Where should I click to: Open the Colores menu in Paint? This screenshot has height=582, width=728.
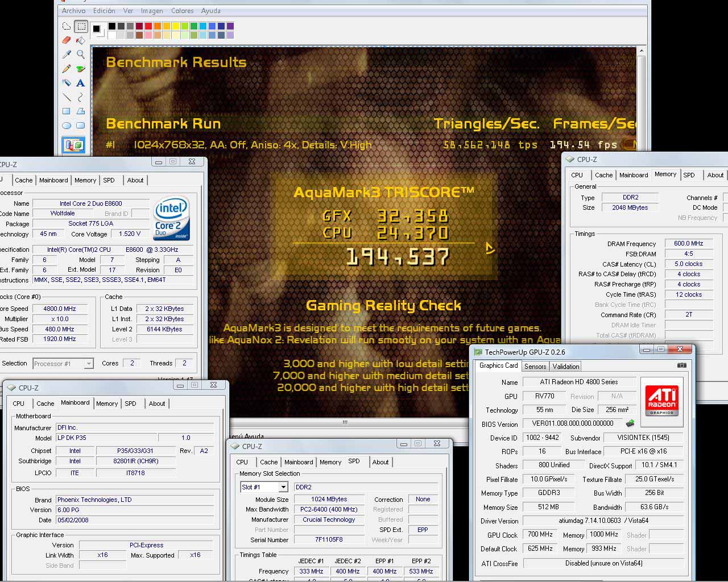182,11
